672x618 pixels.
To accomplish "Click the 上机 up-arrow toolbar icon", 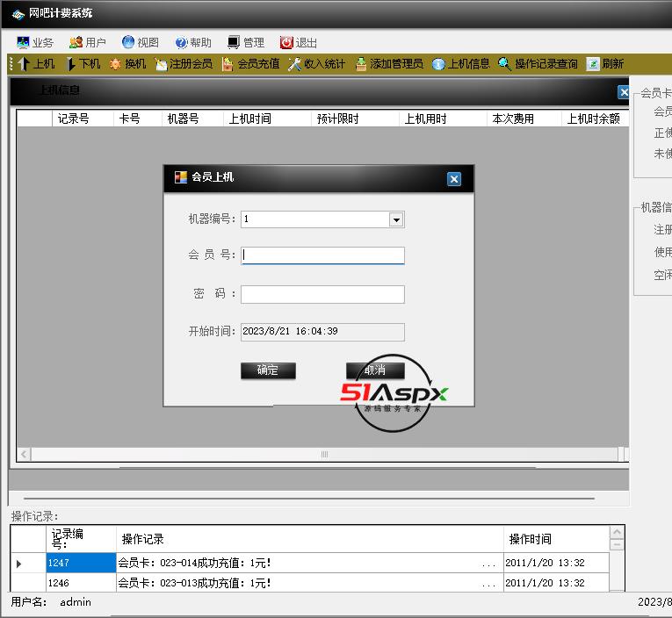I will coord(24,64).
